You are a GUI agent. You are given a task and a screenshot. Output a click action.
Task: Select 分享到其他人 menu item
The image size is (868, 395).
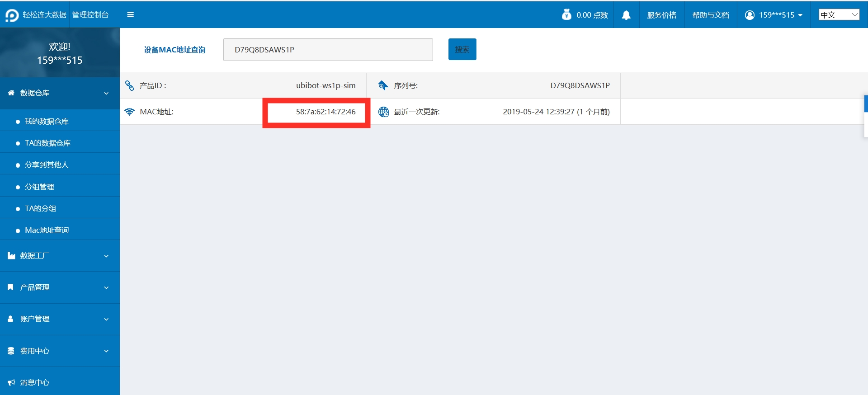[x=60, y=165]
